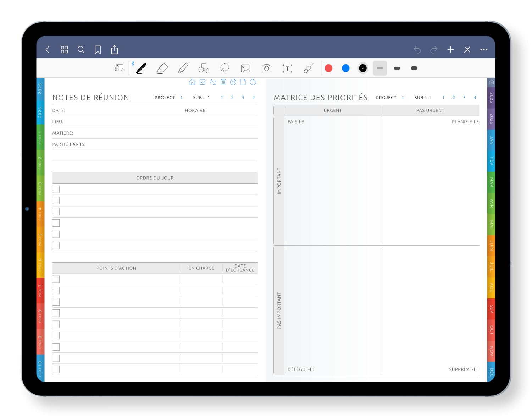The height and width of the screenshot is (417, 532).
Task: Click Project 1 link on Matrice des Priorités
Action: click(x=403, y=98)
